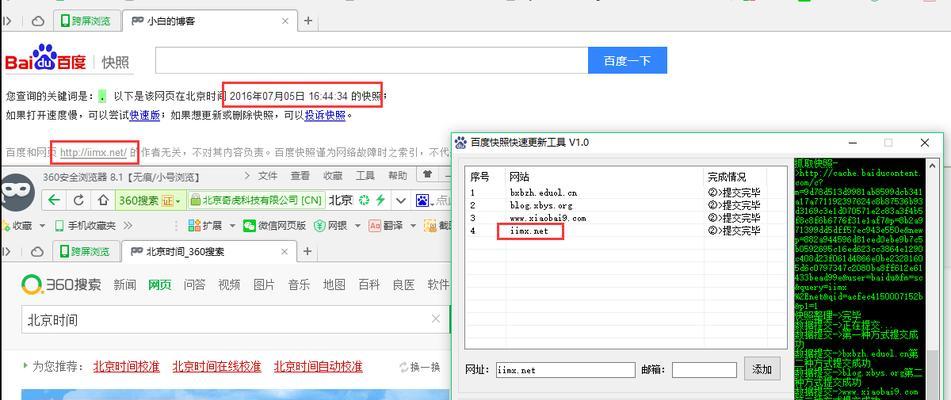This screenshot has height=400, width=951.
Task: Open cloud icon in lower tab bar
Action: (x=38, y=251)
